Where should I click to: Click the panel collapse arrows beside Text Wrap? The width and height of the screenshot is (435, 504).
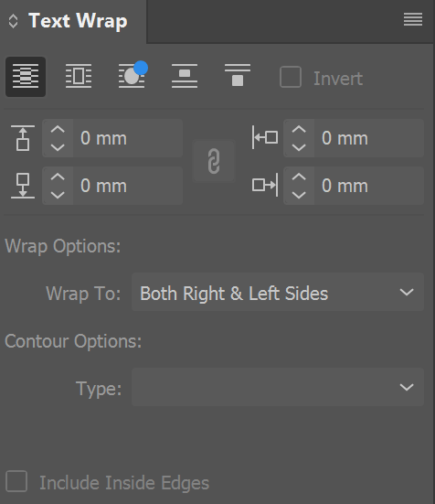(13, 21)
